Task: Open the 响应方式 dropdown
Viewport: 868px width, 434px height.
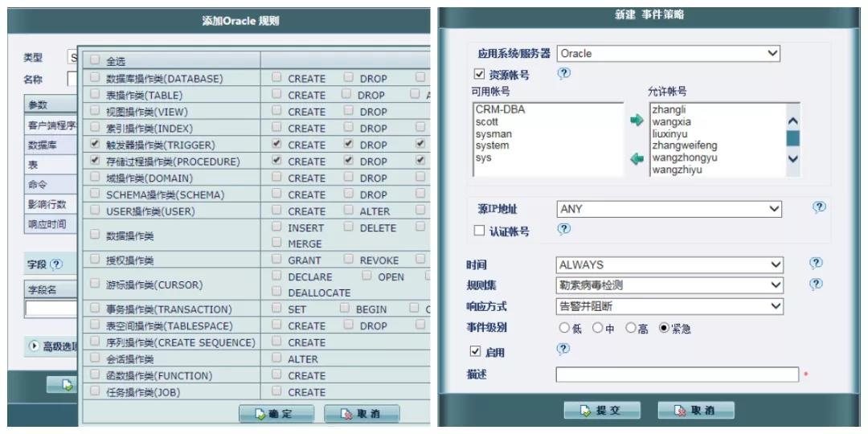Action: (x=670, y=306)
